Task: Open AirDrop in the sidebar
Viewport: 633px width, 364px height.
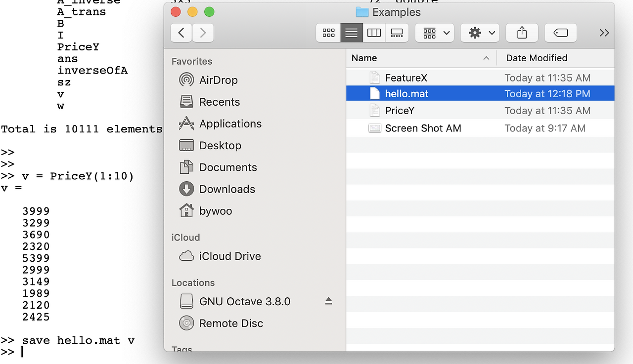Action: coord(218,80)
